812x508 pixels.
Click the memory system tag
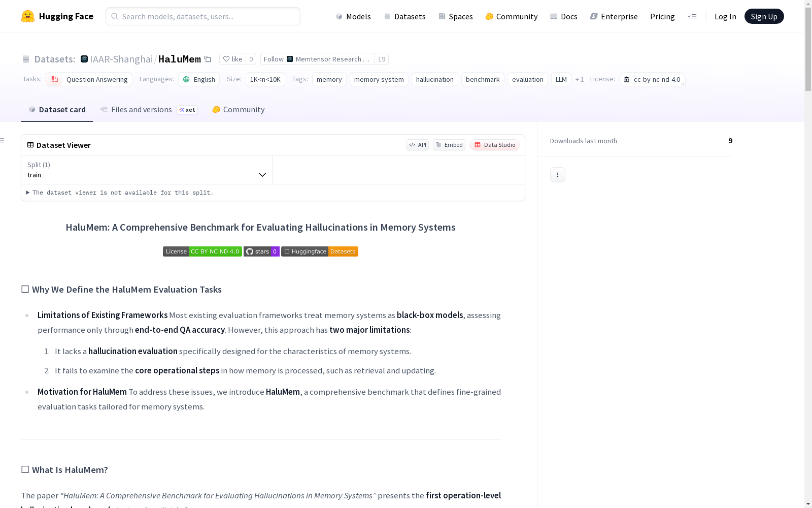[x=379, y=79]
